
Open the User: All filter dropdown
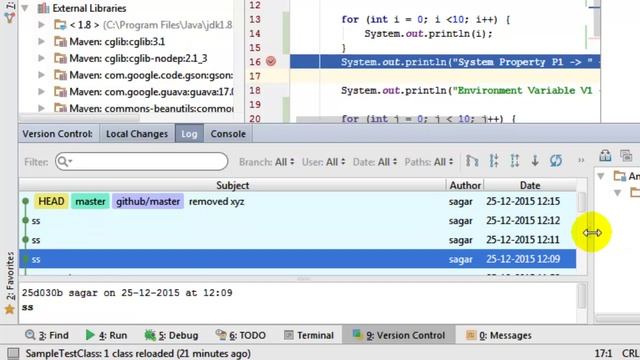pyautogui.click(x=324, y=162)
